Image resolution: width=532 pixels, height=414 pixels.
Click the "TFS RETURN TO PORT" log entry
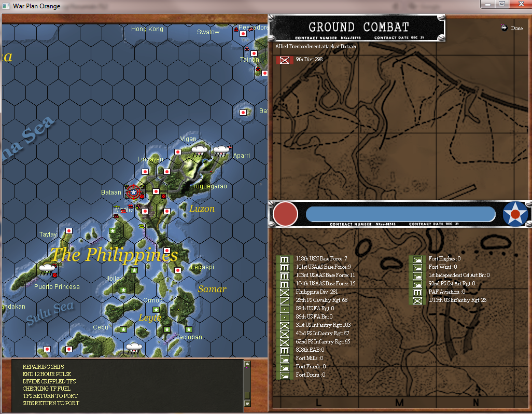pyautogui.click(x=50, y=396)
